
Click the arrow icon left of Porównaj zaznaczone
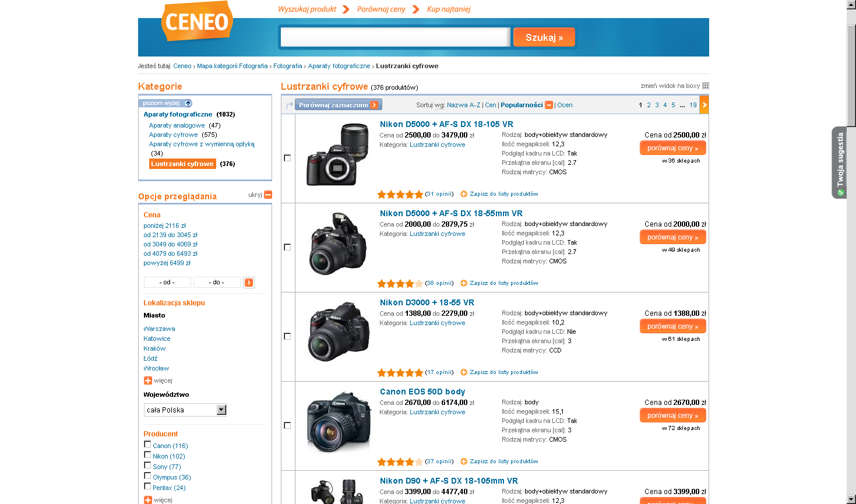(x=290, y=105)
